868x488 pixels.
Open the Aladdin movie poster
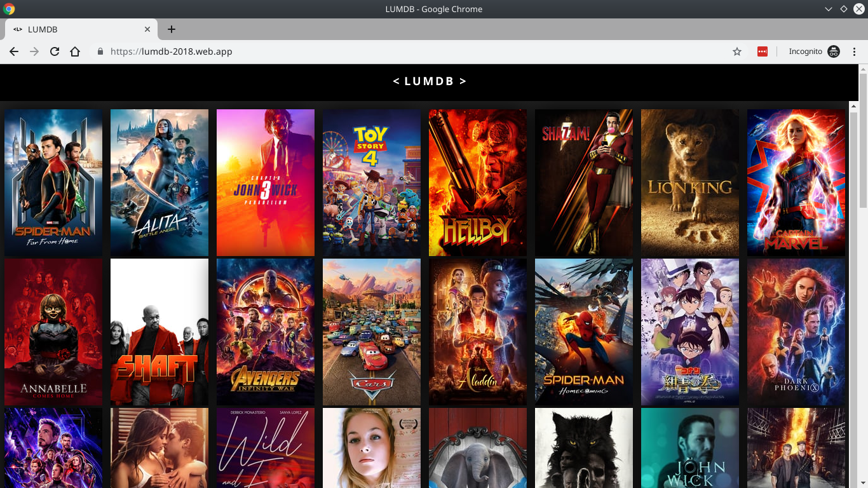(478, 332)
